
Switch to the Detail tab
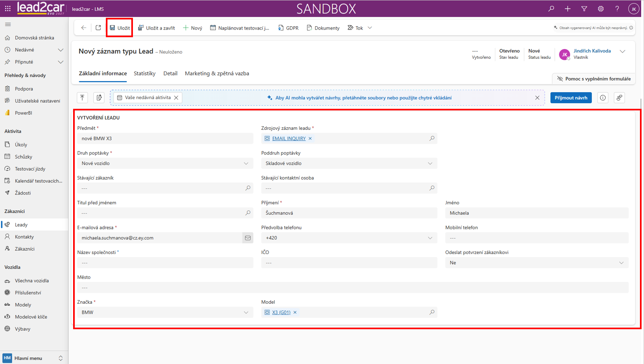tap(170, 73)
